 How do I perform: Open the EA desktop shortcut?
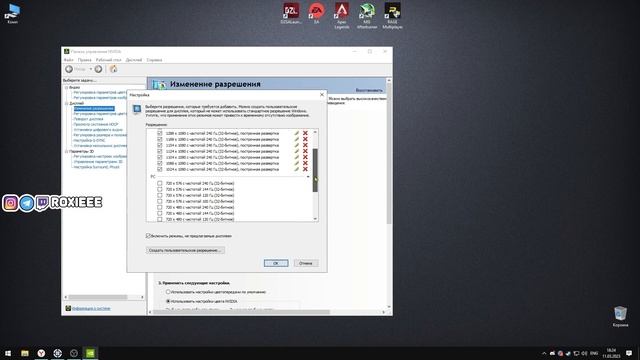pos(316,13)
